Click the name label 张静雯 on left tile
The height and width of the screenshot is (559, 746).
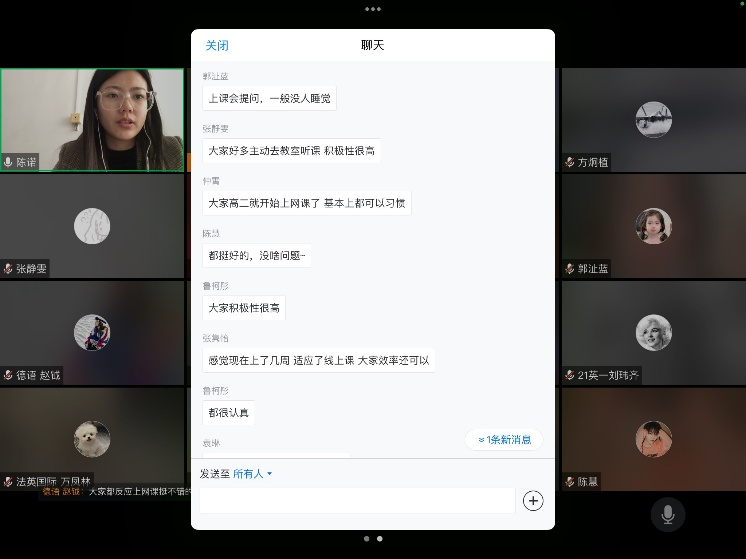(x=31, y=269)
